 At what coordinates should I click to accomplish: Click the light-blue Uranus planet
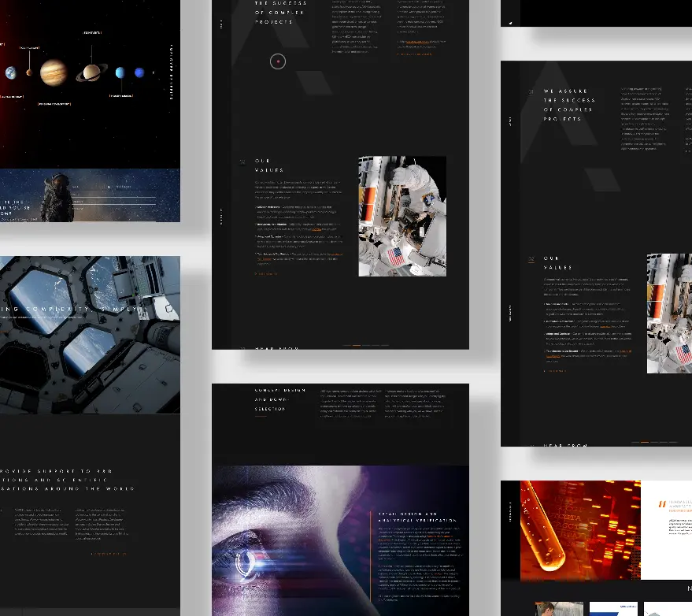tap(120, 73)
